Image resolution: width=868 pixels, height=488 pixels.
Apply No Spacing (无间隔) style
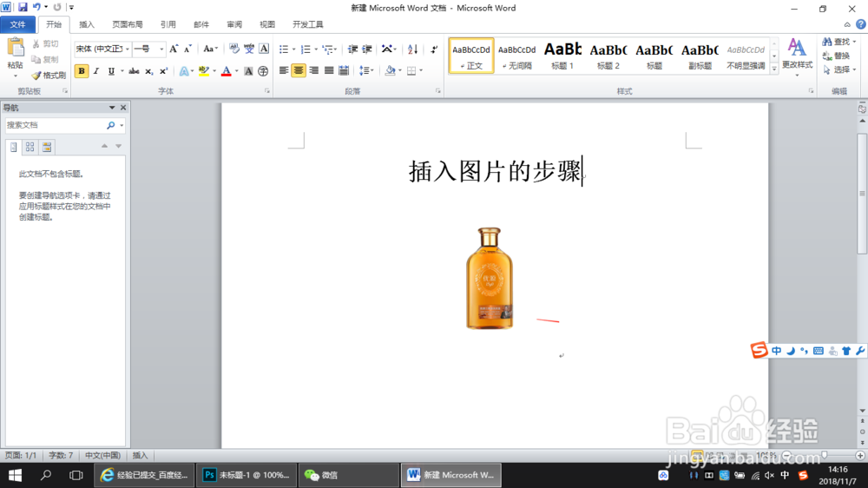[x=516, y=56]
